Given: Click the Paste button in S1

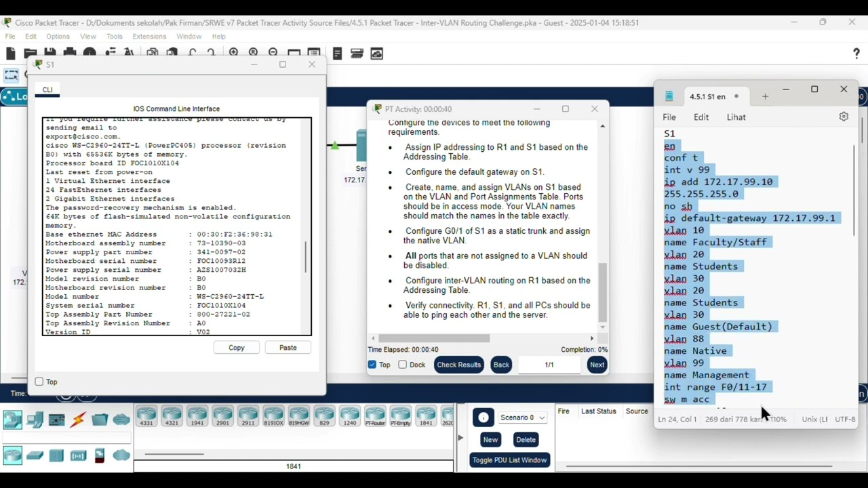Looking at the screenshot, I should tap(288, 348).
